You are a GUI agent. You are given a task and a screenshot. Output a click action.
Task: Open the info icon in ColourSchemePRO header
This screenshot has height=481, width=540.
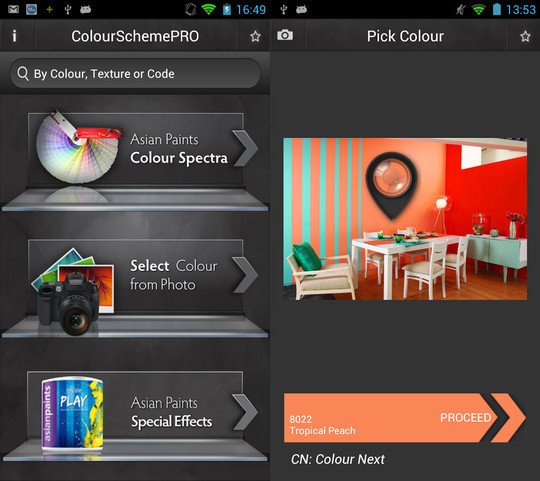[x=14, y=36]
